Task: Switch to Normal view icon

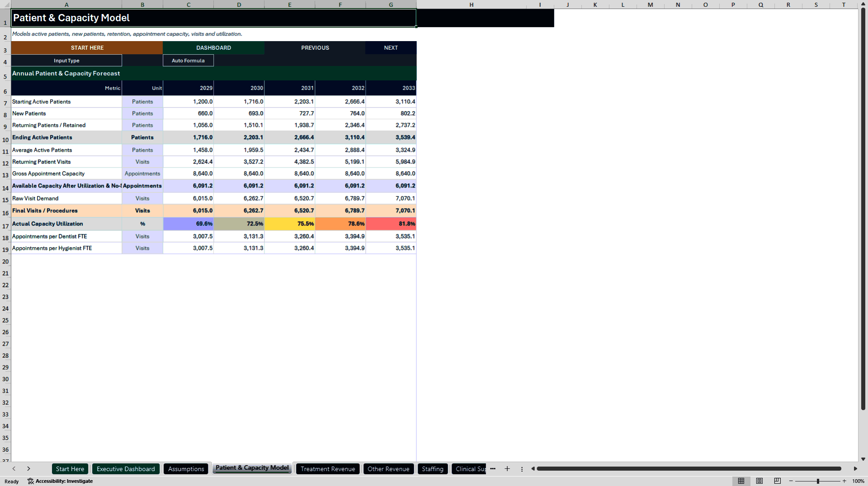Action: pyautogui.click(x=741, y=481)
